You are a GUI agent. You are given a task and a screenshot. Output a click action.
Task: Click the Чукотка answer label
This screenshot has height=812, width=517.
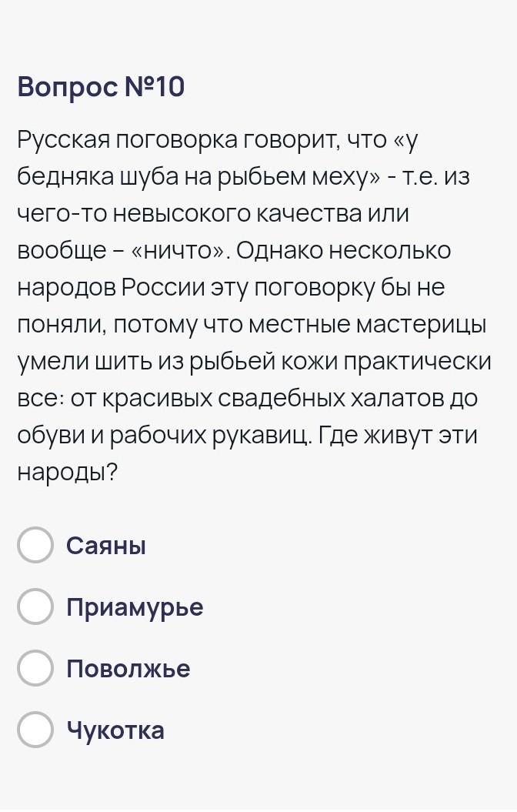115,730
